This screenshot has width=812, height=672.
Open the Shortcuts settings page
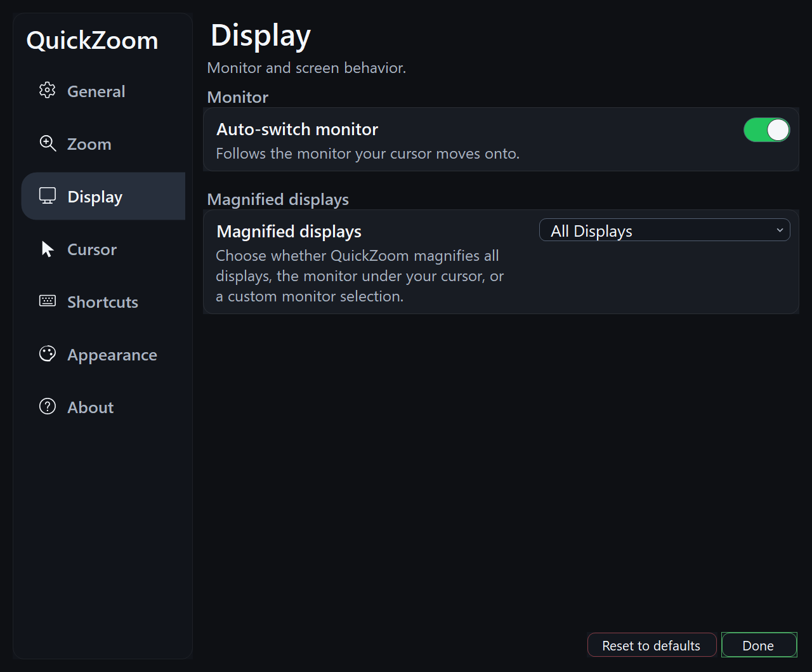103,301
